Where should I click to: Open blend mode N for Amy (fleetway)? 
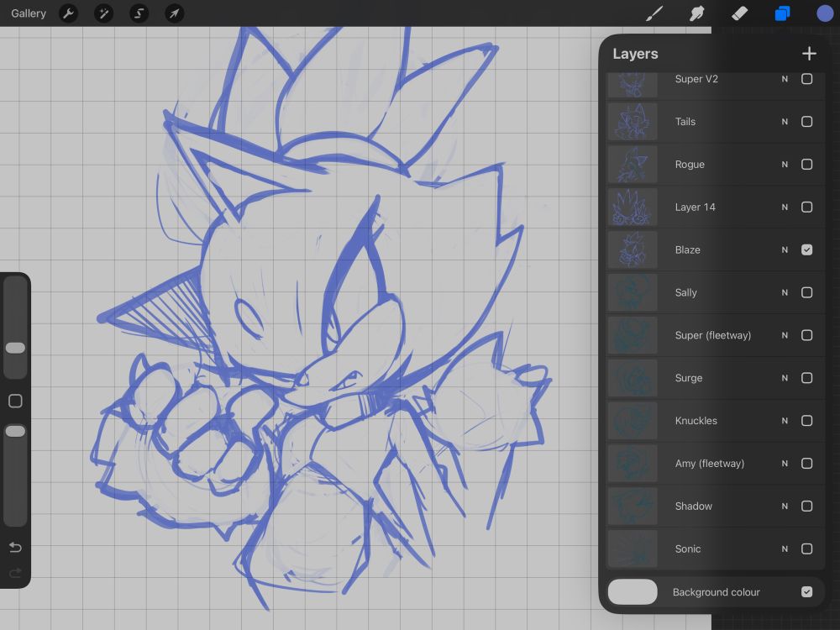pos(785,464)
